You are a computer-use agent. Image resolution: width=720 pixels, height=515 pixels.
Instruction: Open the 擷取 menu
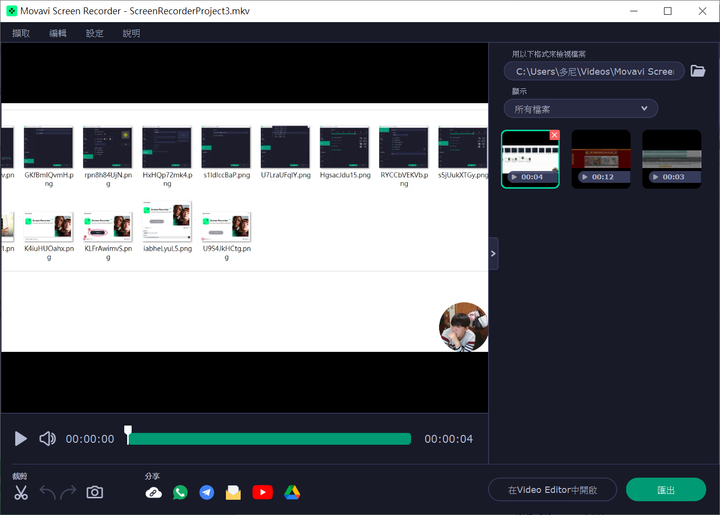click(x=21, y=33)
